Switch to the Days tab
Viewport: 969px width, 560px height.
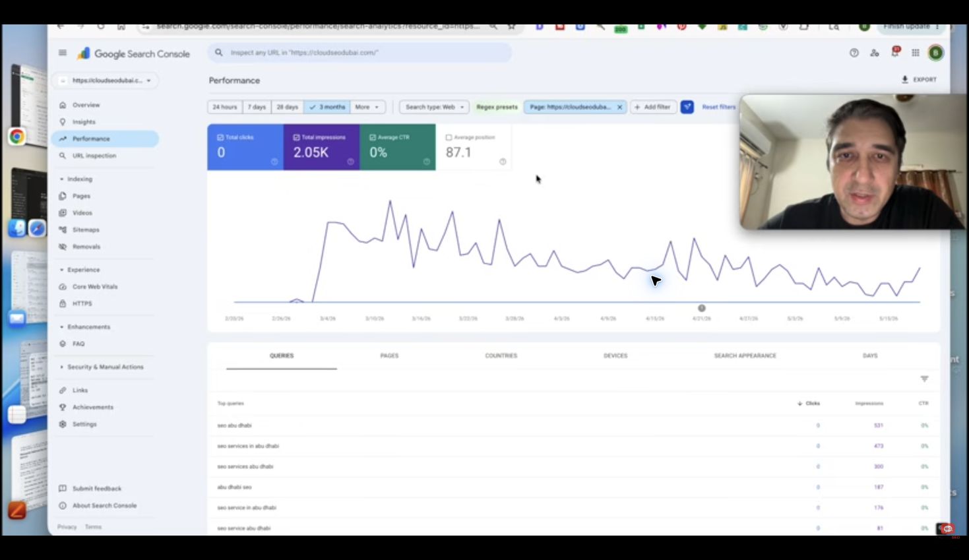pyautogui.click(x=870, y=356)
